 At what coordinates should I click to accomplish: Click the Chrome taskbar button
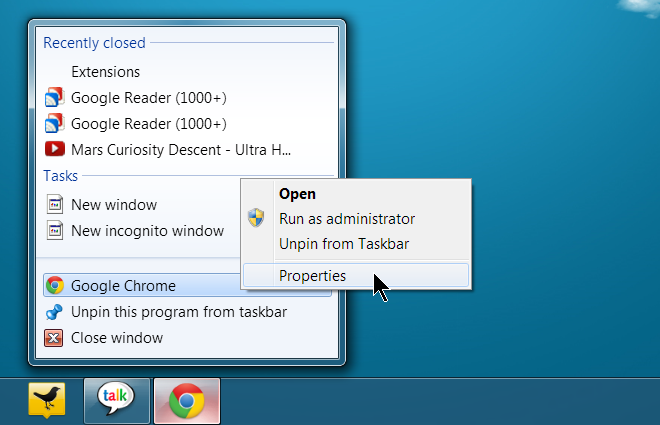point(187,401)
